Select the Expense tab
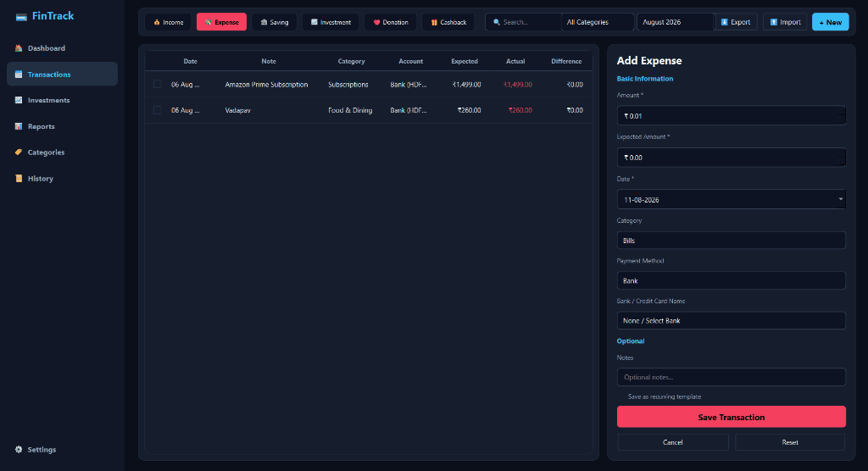 tap(221, 22)
